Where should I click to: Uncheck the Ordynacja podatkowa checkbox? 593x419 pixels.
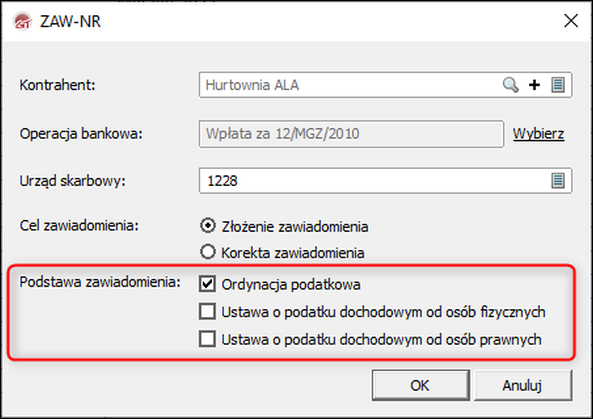click(207, 284)
